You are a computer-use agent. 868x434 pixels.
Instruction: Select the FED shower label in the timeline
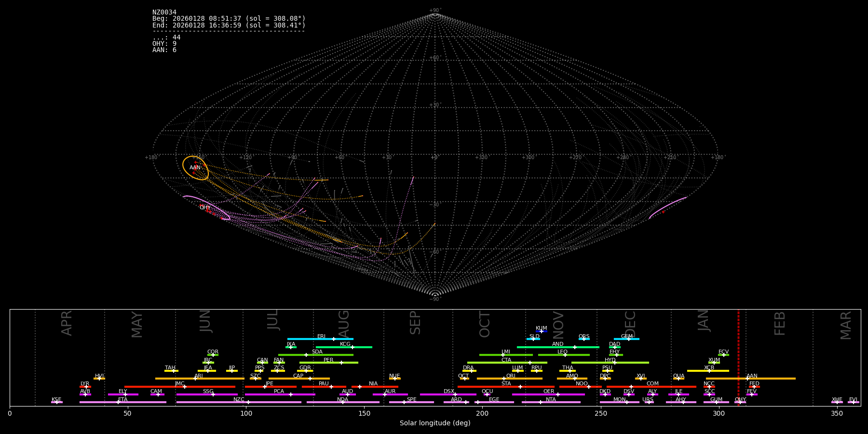pyautogui.click(x=755, y=384)
